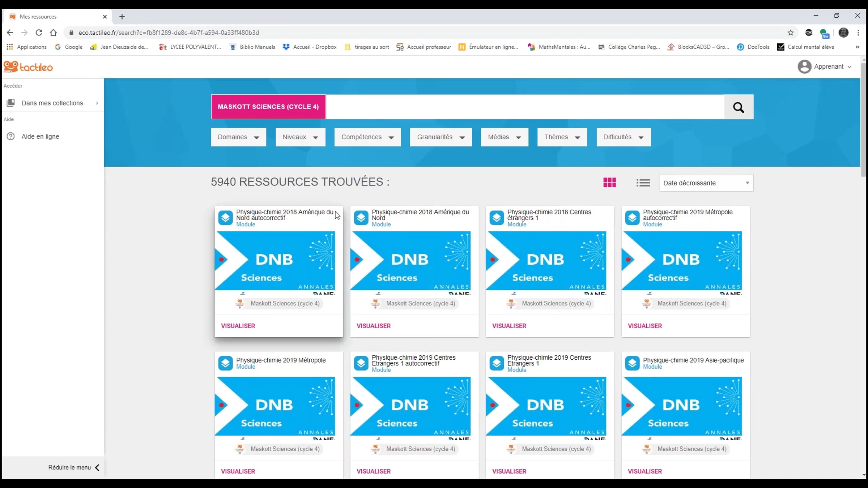
Task: Switch to list view layout
Action: (x=643, y=183)
